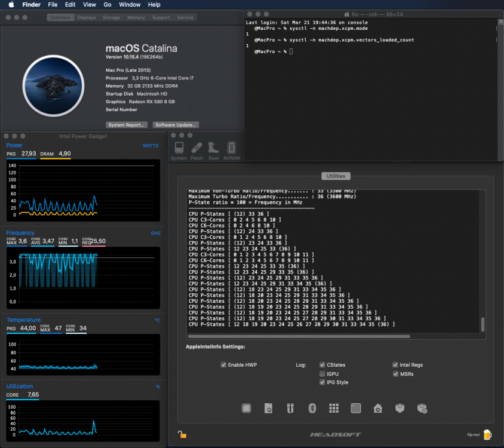504x448 pixels.
Task: Click the PKG power value 27,93
Action: click(x=29, y=154)
